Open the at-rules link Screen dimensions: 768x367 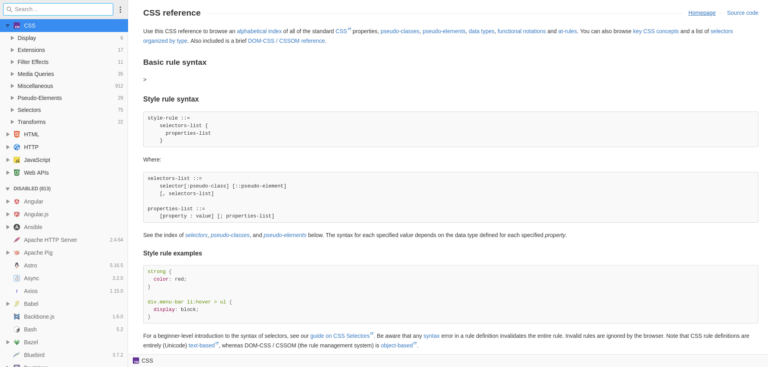pyautogui.click(x=567, y=31)
